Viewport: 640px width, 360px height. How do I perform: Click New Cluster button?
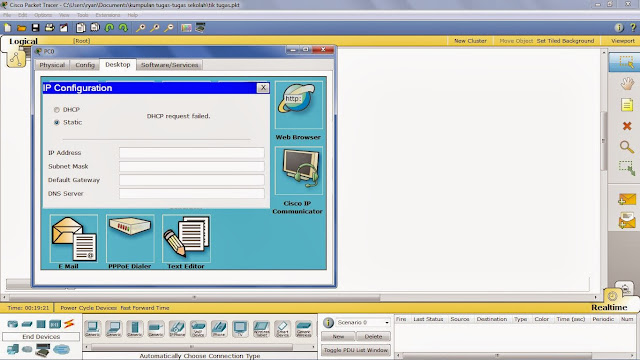(470, 41)
